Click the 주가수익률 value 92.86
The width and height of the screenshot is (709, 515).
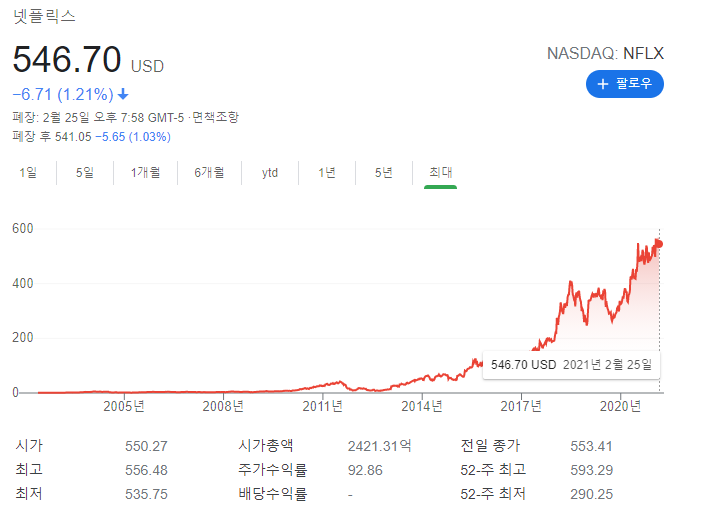(365, 470)
